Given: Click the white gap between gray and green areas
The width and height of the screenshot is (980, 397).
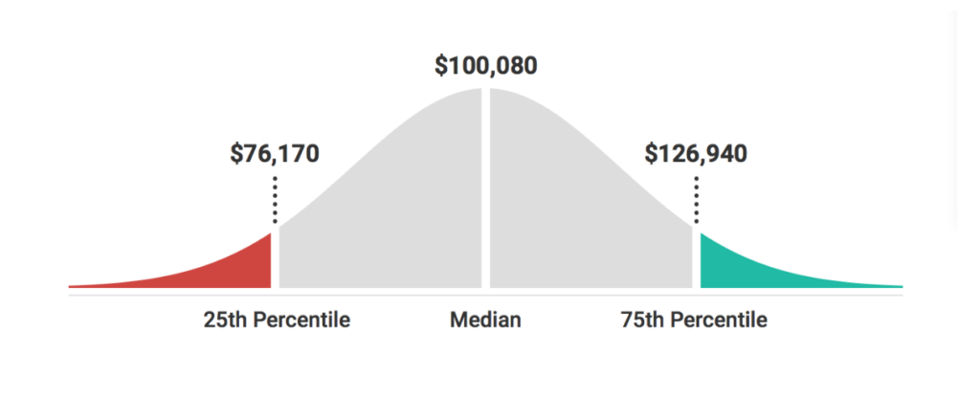Looking at the screenshot, I should [x=697, y=259].
